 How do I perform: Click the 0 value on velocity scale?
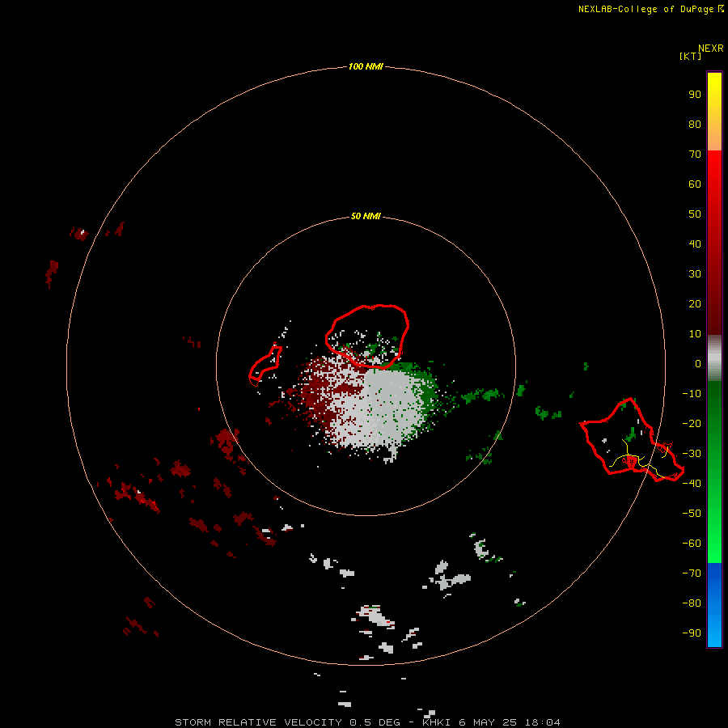click(x=698, y=363)
